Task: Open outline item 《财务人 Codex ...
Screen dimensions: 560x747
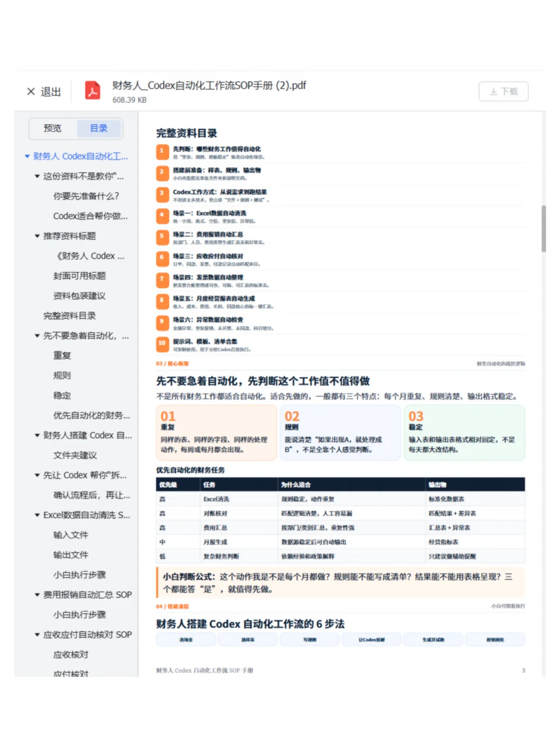Action: (x=89, y=256)
